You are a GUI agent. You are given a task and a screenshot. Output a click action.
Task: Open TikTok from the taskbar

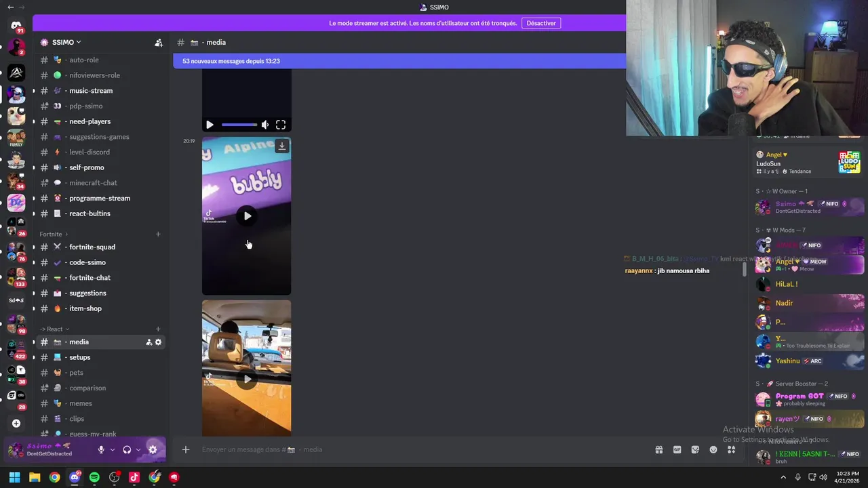click(x=134, y=477)
